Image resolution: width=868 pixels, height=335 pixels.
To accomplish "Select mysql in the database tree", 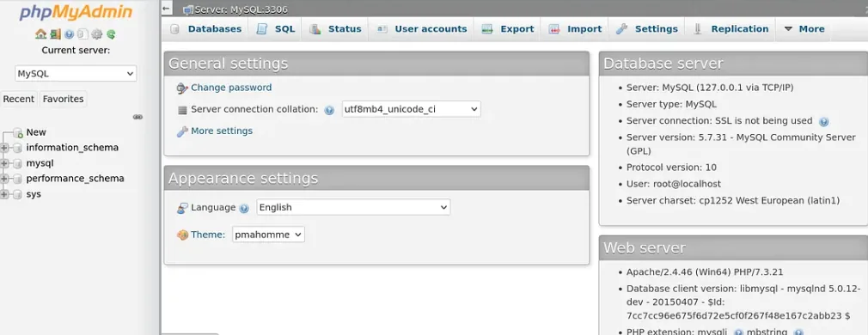I will pyautogui.click(x=40, y=163).
